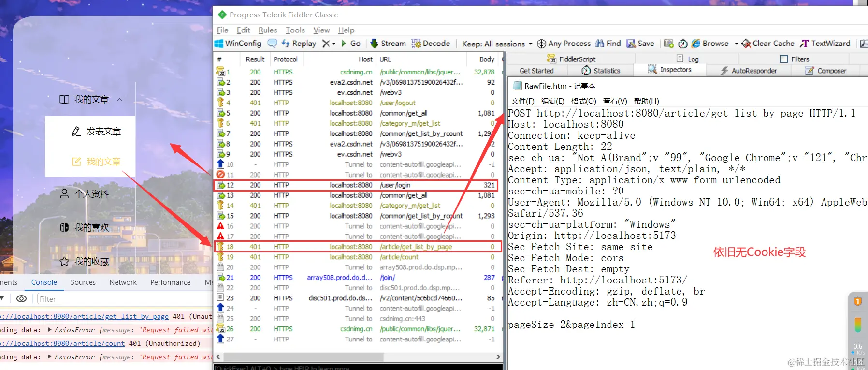Click the Find binoculars button
Viewport: 868px width, 370px height.
point(608,44)
